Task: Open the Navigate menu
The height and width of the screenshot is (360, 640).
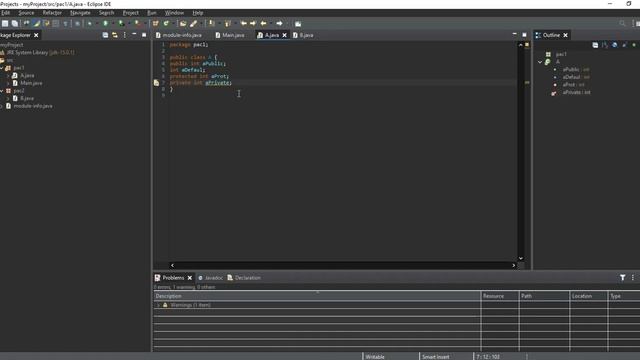Action: [80, 13]
